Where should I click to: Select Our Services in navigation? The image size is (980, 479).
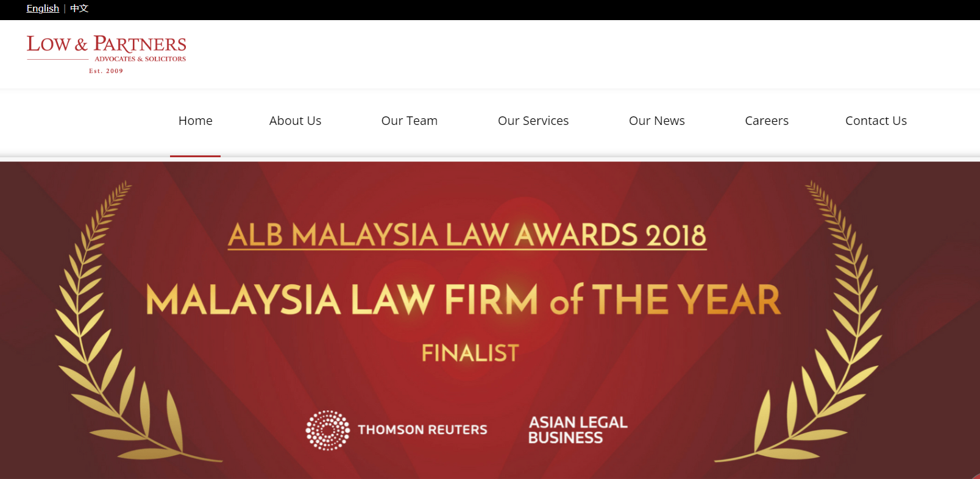pos(533,121)
